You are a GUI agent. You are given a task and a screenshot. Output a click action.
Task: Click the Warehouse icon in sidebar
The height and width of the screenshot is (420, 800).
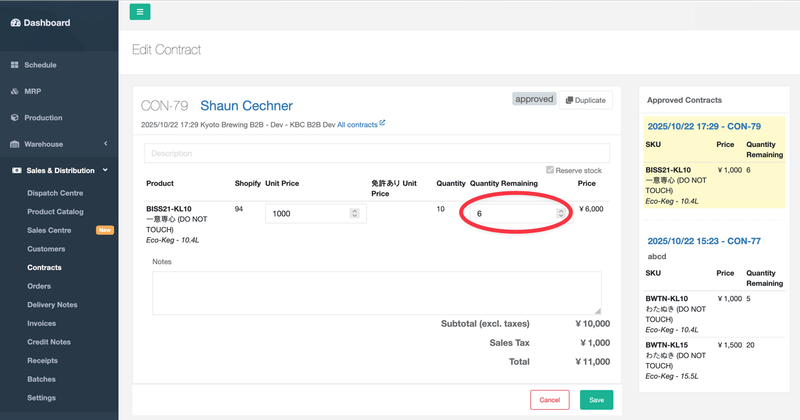click(x=14, y=144)
